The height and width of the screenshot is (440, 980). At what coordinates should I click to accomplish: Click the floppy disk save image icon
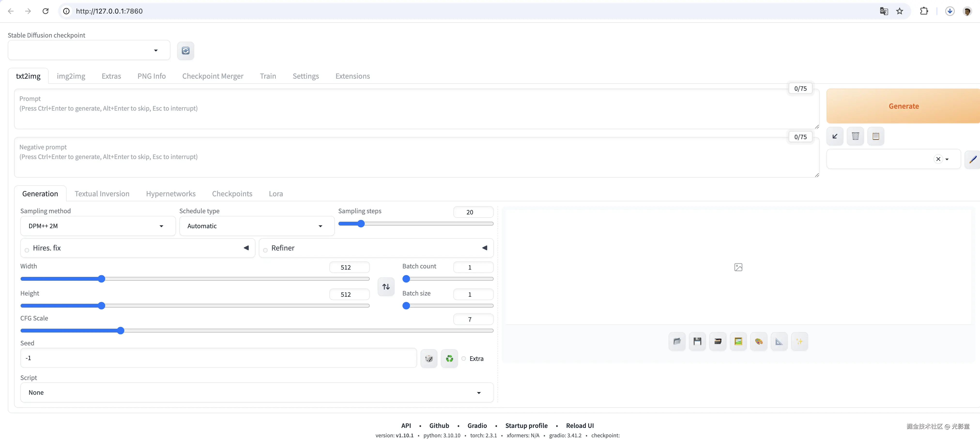(x=697, y=341)
